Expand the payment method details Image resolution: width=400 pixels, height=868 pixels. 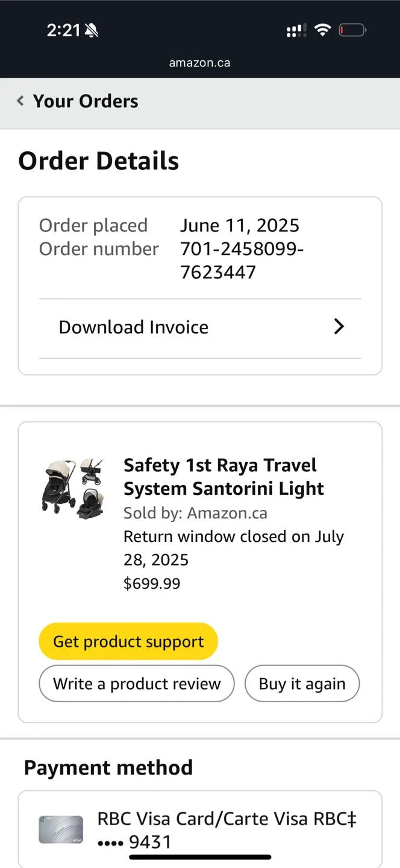tap(199, 830)
